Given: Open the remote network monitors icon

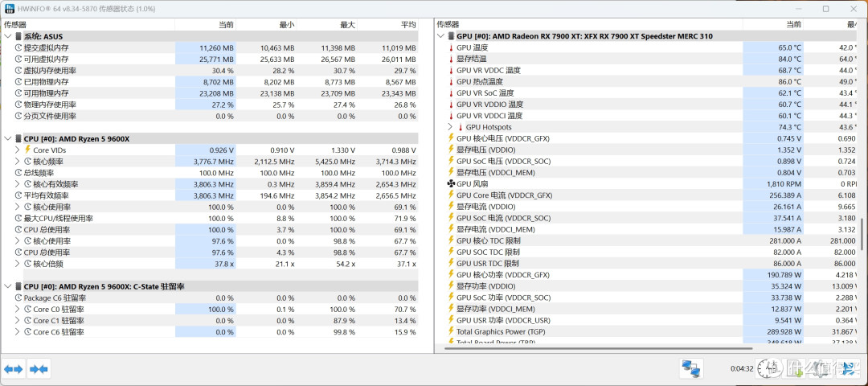Looking at the screenshot, I should [x=691, y=368].
